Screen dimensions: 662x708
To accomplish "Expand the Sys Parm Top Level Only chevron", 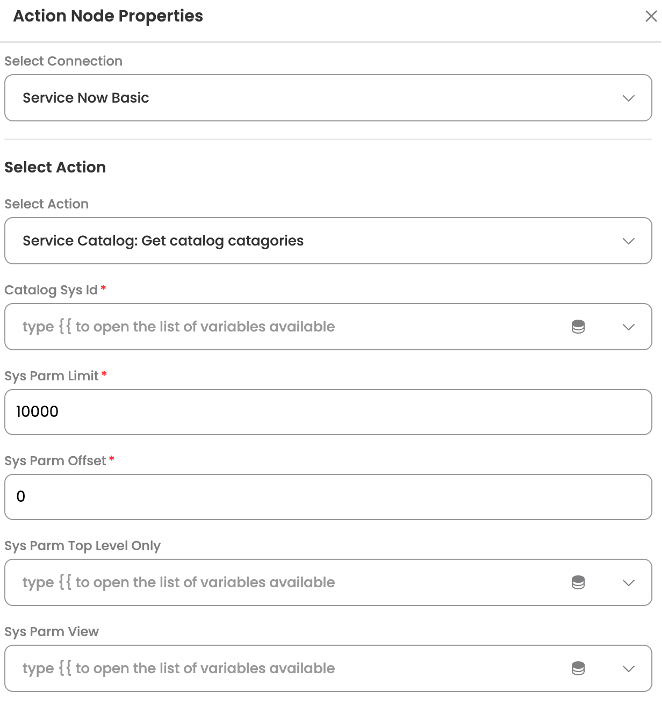I will [628, 583].
